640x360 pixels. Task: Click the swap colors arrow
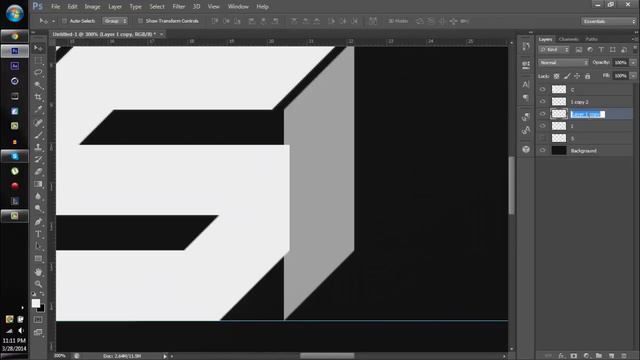tap(42, 294)
